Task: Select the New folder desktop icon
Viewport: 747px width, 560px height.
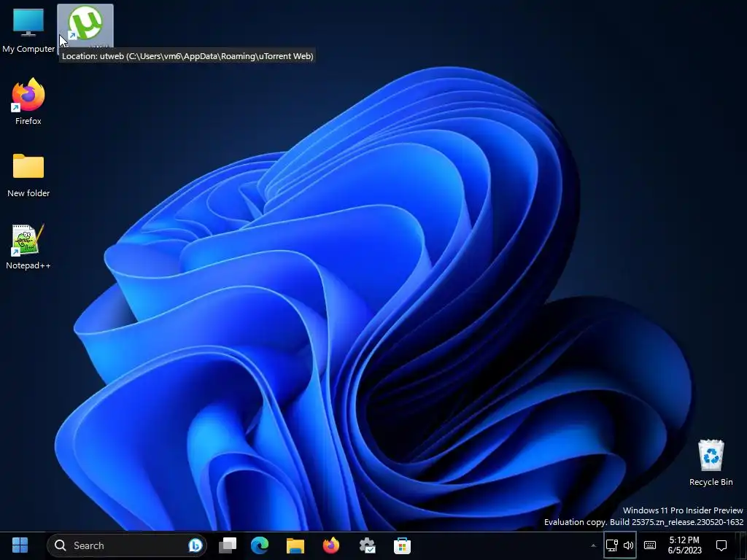Action: [x=28, y=175]
